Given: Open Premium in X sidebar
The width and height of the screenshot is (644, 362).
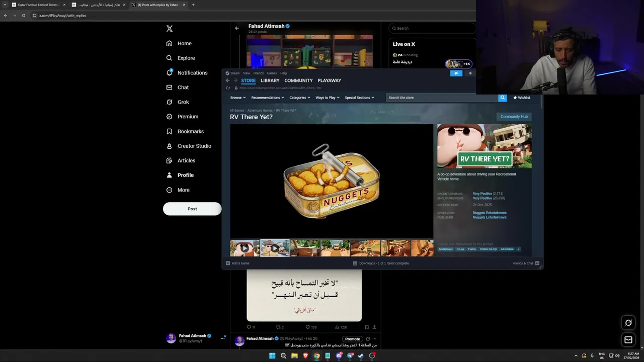Looking at the screenshot, I should pos(182,117).
